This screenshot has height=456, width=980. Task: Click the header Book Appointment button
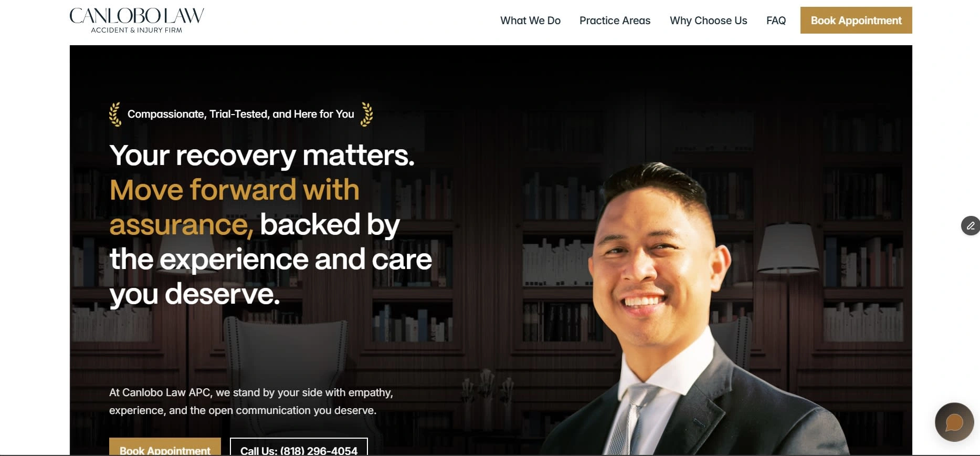(x=856, y=20)
